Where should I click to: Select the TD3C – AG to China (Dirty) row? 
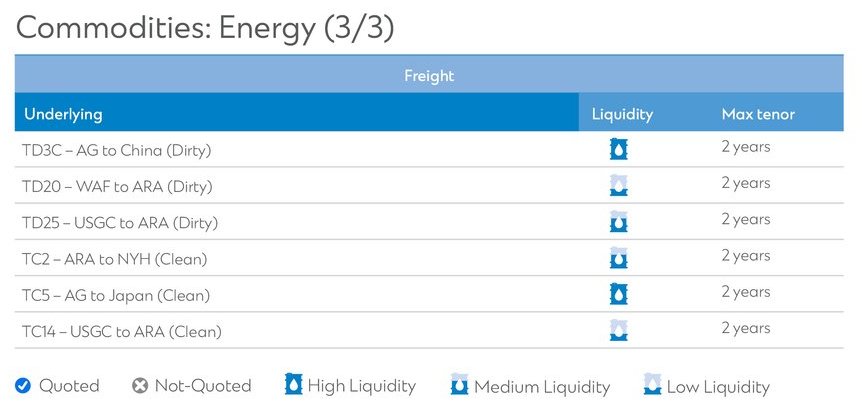117,150
